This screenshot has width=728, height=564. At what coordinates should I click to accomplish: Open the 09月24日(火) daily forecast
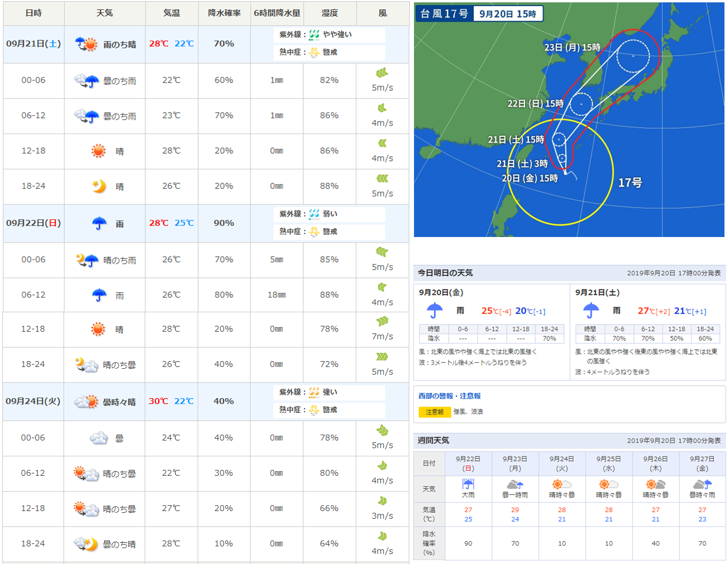coord(32,401)
